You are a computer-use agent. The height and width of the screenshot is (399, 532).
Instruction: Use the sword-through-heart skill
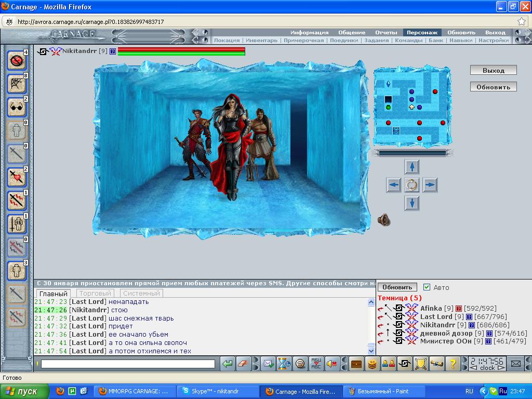17,178
